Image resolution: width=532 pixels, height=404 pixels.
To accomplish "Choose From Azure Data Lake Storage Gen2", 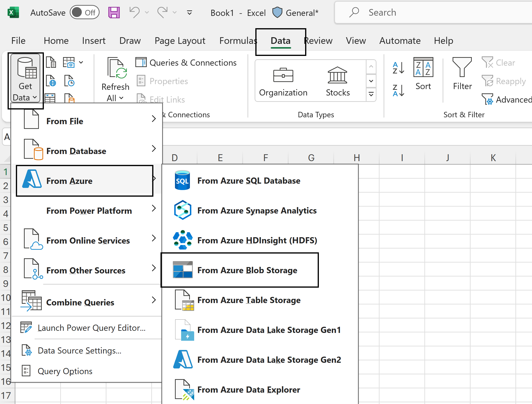I will [x=260, y=359].
